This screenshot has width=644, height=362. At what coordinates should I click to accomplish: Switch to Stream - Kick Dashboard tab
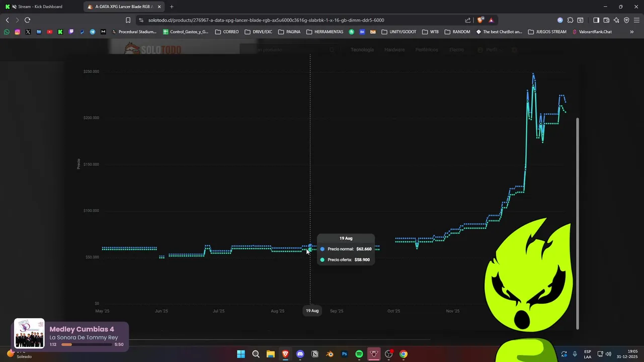coord(41,7)
